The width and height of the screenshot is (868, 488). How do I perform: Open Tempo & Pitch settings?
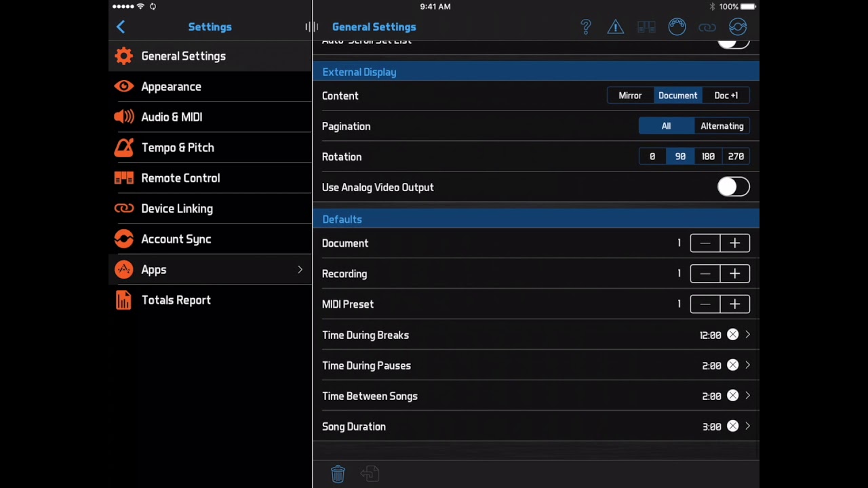[x=210, y=148]
